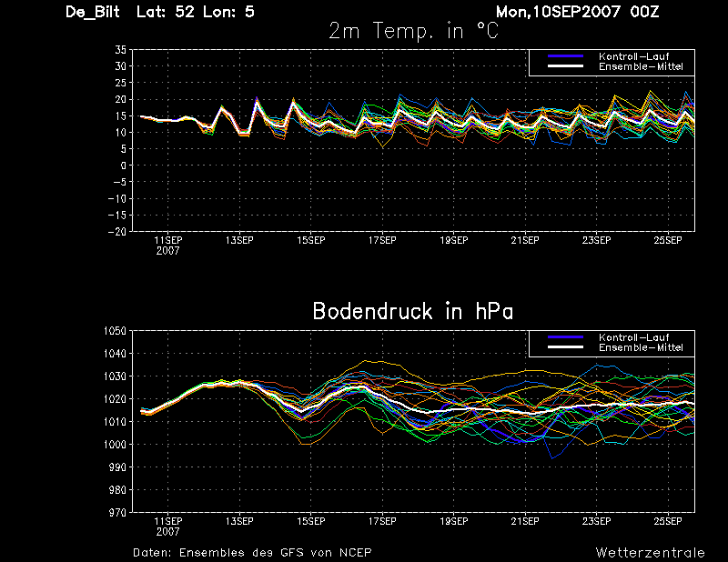The width and height of the screenshot is (728, 562).
Task: Click the blue Kontroll-Lauf swatch in temperature legend
Action: coord(565,56)
